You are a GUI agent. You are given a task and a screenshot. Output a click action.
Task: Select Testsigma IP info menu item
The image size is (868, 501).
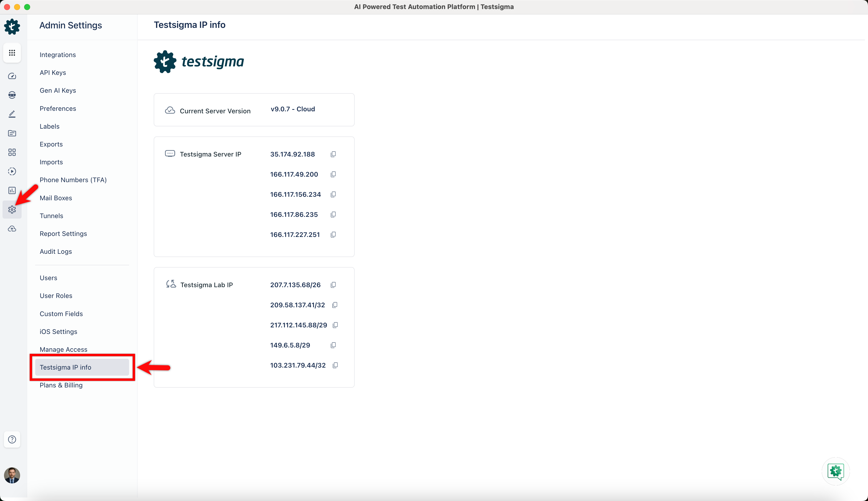click(82, 367)
